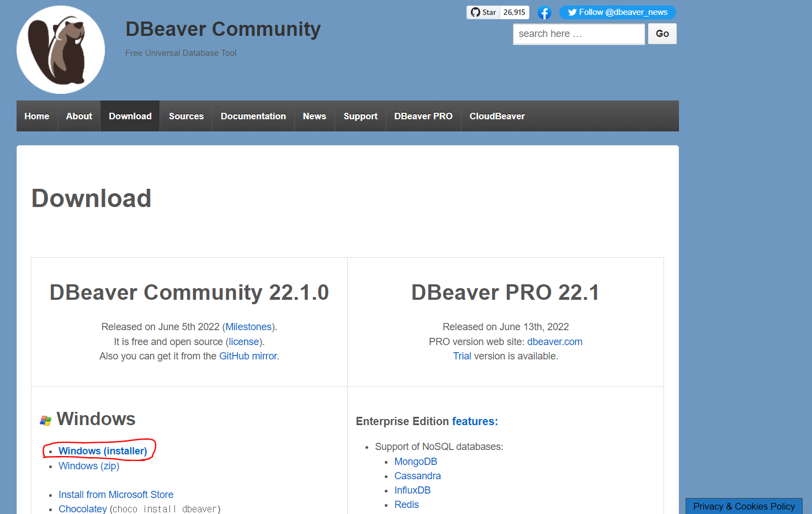
Task: Open the Privacy & Cookies Policy button
Action: [x=744, y=506]
